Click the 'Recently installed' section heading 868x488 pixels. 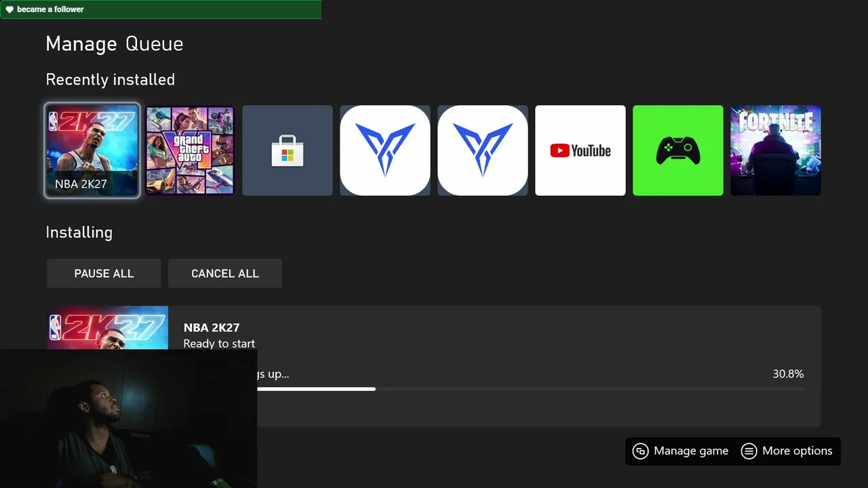click(111, 80)
